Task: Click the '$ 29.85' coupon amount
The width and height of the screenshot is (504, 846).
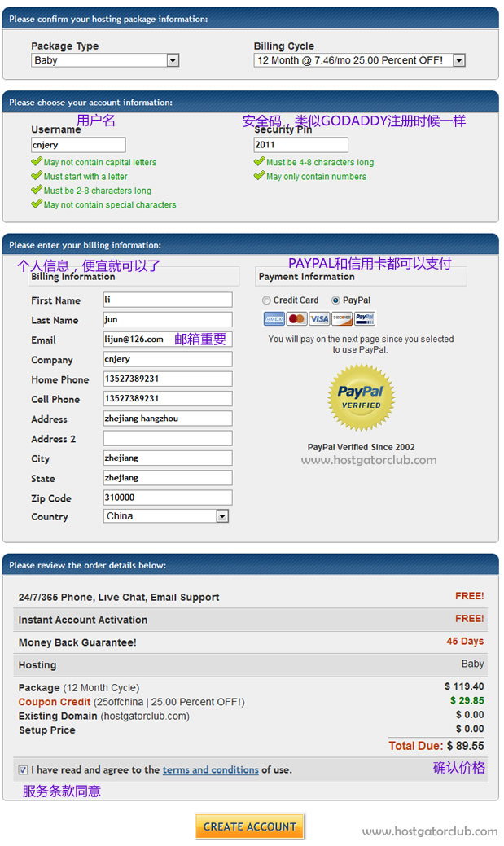Action: coord(467,701)
